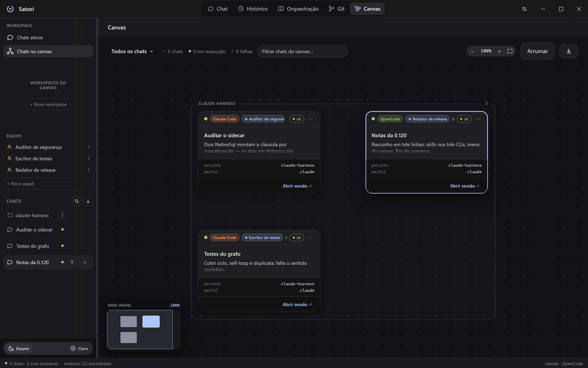Click the Arrumar button
Viewport: 588px width, 368px height.
coord(537,51)
